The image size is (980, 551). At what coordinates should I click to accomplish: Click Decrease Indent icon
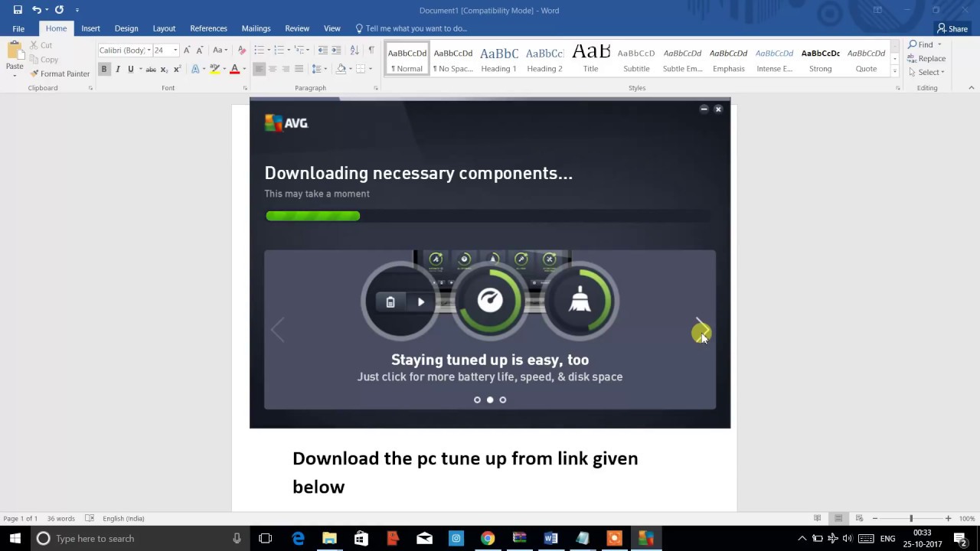click(x=322, y=50)
